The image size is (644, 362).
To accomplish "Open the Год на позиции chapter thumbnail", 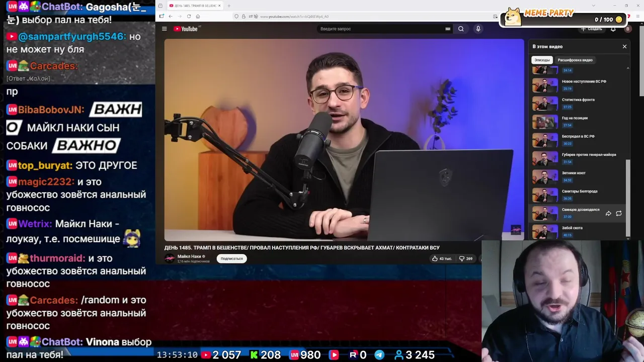I will point(545,122).
